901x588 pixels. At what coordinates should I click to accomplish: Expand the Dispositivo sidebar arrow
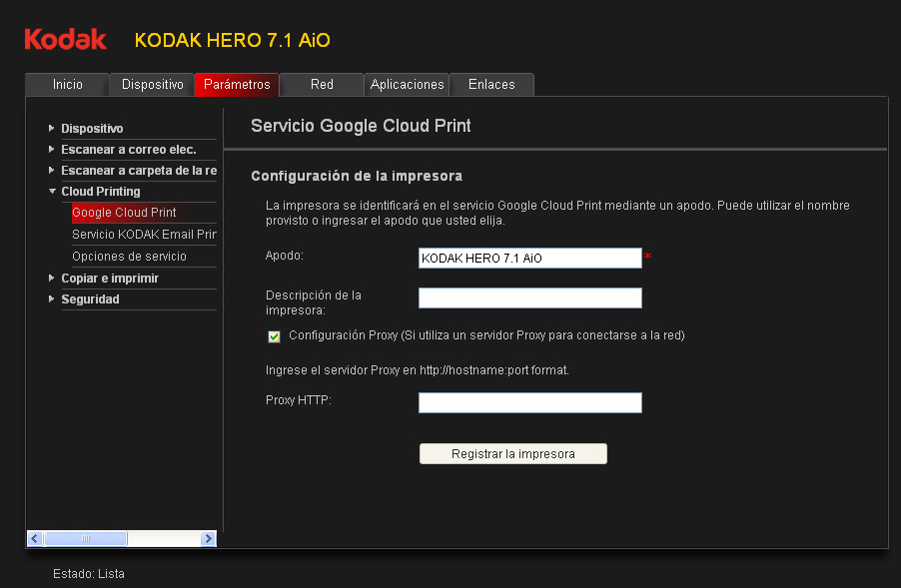point(52,128)
